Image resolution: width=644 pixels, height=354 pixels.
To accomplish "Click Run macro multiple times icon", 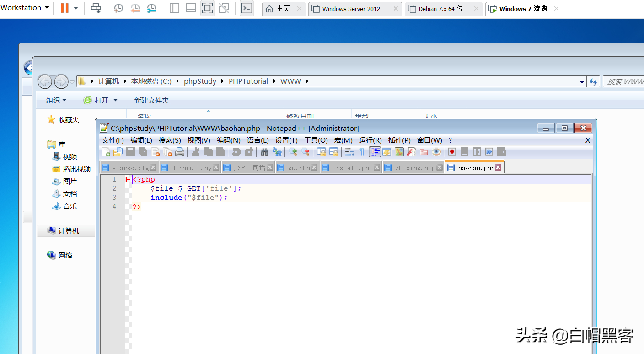I will [x=489, y=152].
